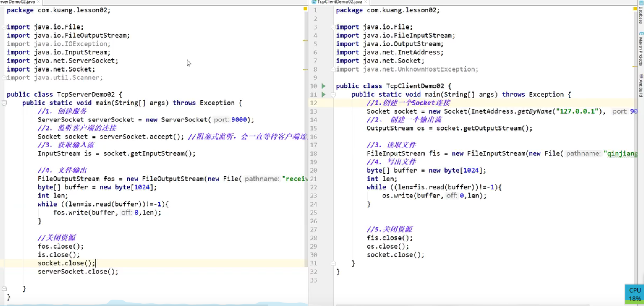
Task: Click 'socket.close();' in the server editor
Action: tap(66, 263)
